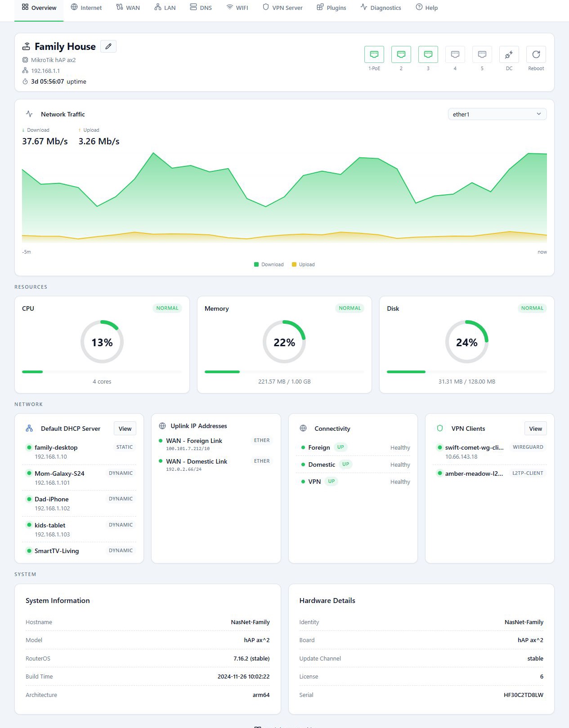The image size is (569, 728).
Task: Click the CPU usage progress bar
Action: coord(102,372)
